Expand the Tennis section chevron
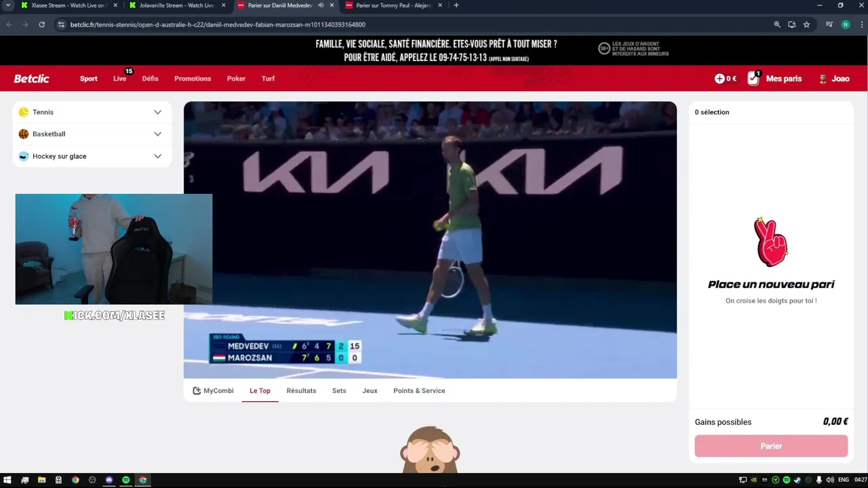The image size is (868, 488). coord(157,112)
